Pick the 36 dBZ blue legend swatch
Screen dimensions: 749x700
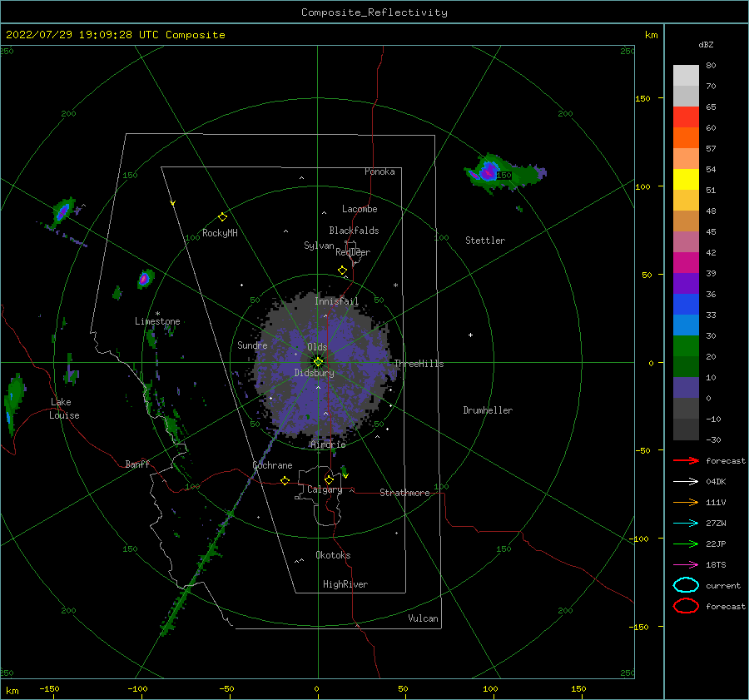(686, 304)
